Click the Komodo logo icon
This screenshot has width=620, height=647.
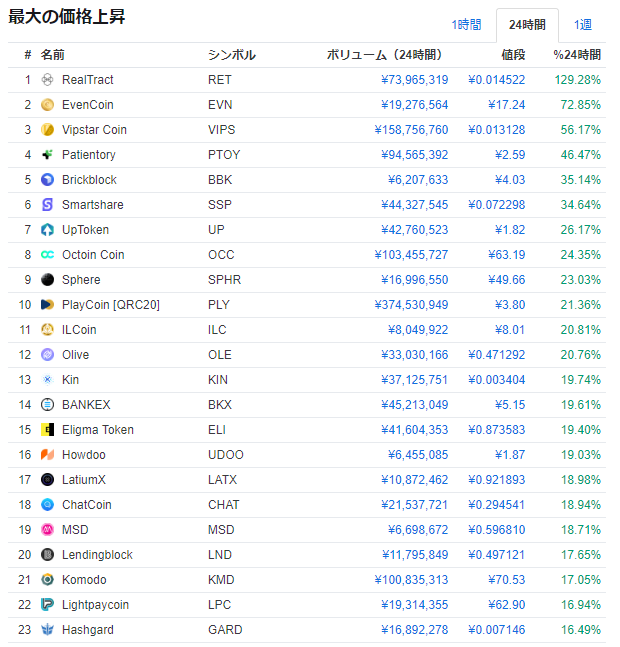[x=47, y=580]
